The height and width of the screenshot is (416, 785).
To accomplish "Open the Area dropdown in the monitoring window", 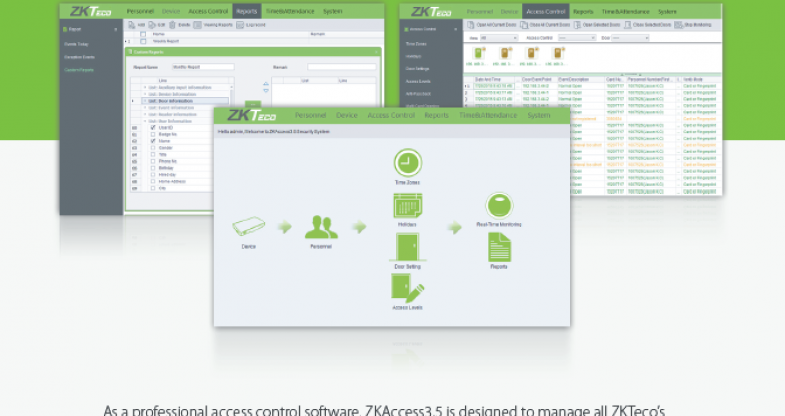I will pos(498,36).
